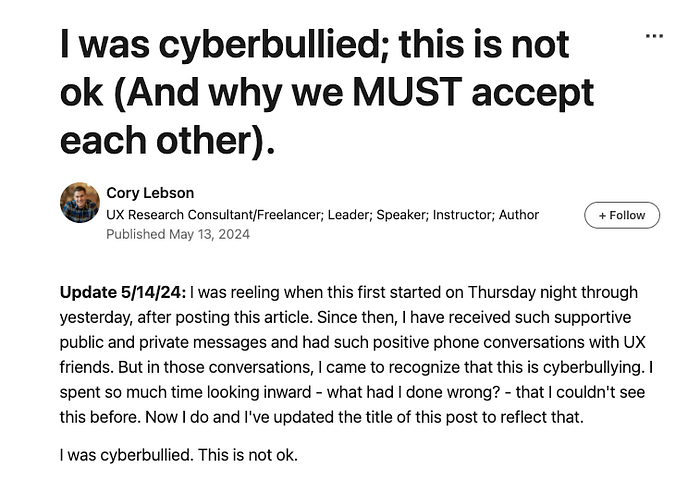Screen dimensions: 700x483
Task: Click the word MUST in the headline
Action: pyautogui.click(x=407, y=92)
